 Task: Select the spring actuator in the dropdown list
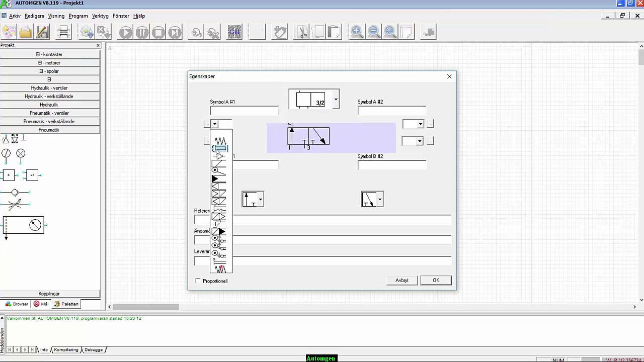coord(220,141)
